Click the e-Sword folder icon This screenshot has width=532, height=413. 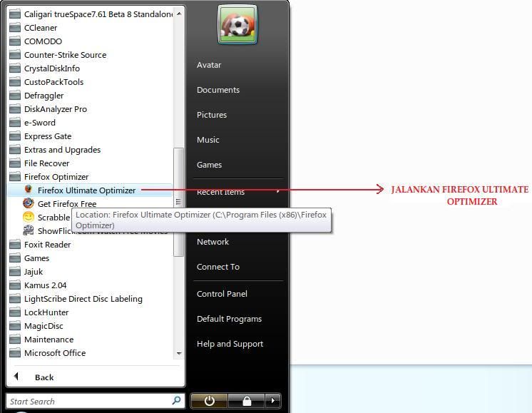click(15, 123)
